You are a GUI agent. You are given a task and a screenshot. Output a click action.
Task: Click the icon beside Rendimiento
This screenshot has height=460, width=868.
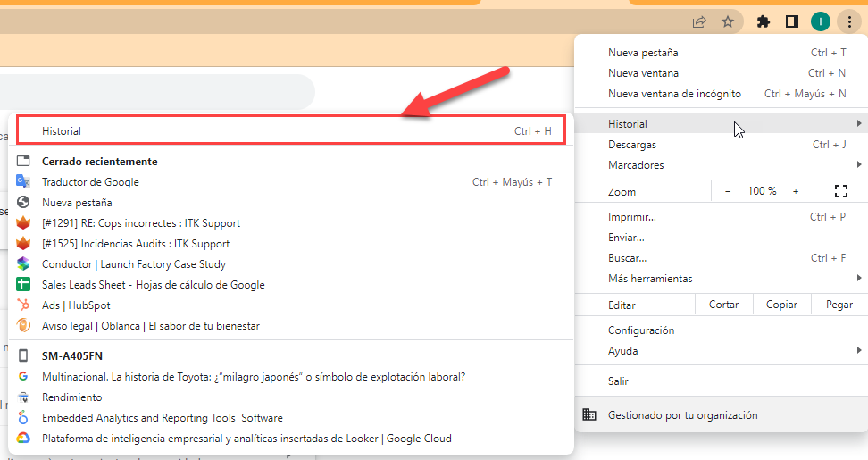click(x=23, y=397)
